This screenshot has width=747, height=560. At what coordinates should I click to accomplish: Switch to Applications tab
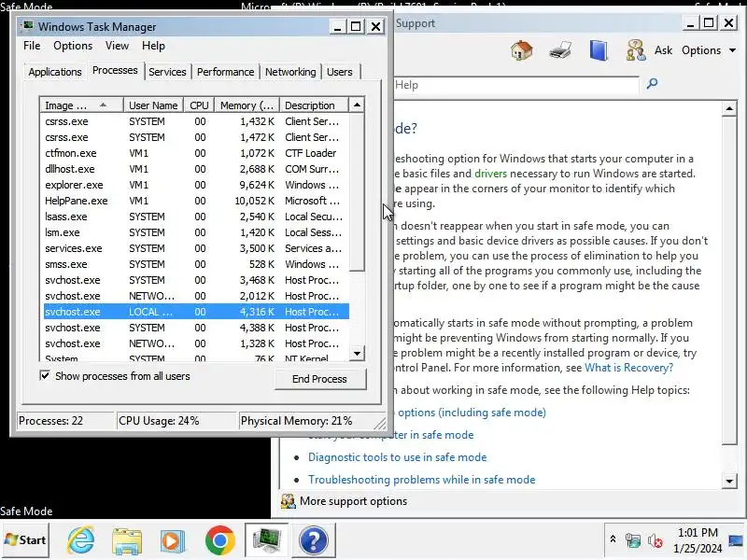(x=55, y=72)
